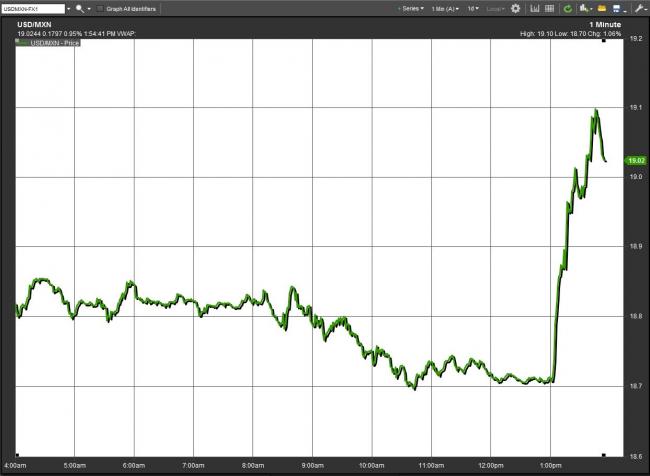
Task: Open the 1 Min (A) interval dropdown
Action: point(446,8)
